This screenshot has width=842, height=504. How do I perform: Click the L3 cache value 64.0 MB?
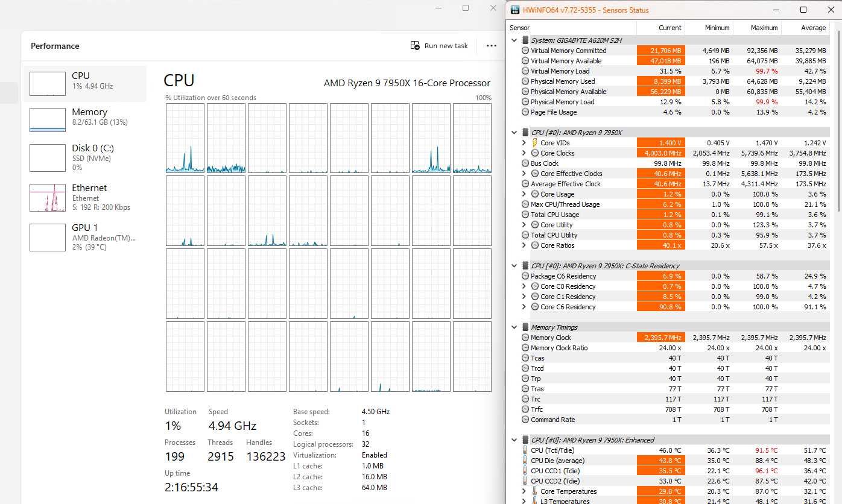pos(375,488)
